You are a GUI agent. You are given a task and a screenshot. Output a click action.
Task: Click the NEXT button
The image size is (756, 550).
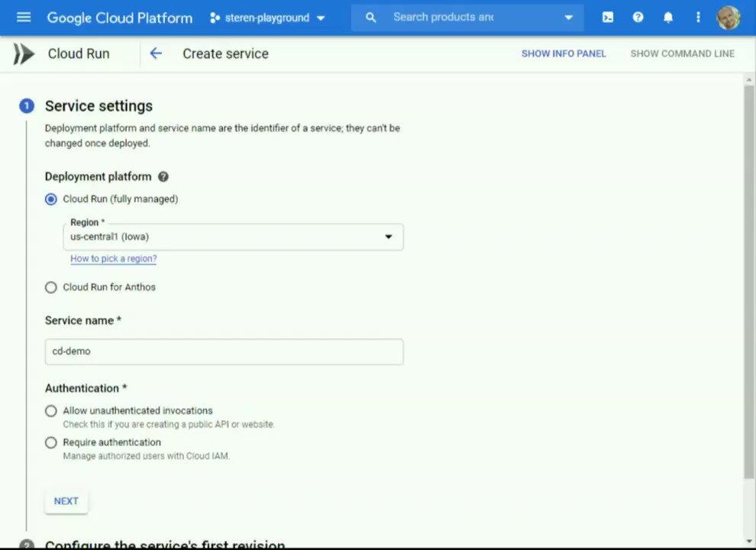pos(66,501)
